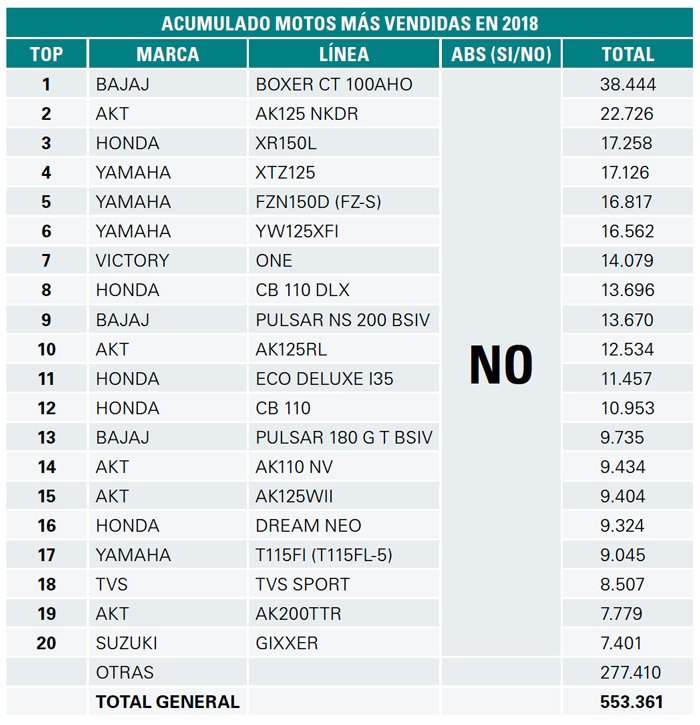Select the AK125 NKDR line cell

[344, 114]
